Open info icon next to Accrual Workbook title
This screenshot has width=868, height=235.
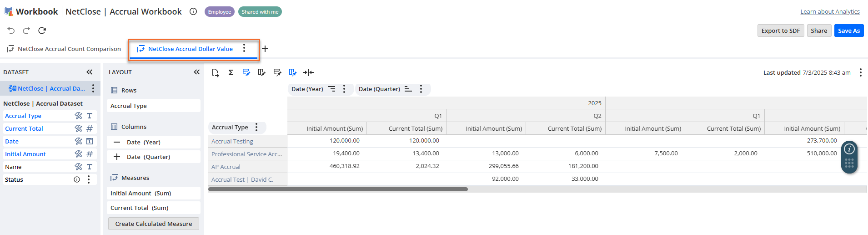pos(193,12)
